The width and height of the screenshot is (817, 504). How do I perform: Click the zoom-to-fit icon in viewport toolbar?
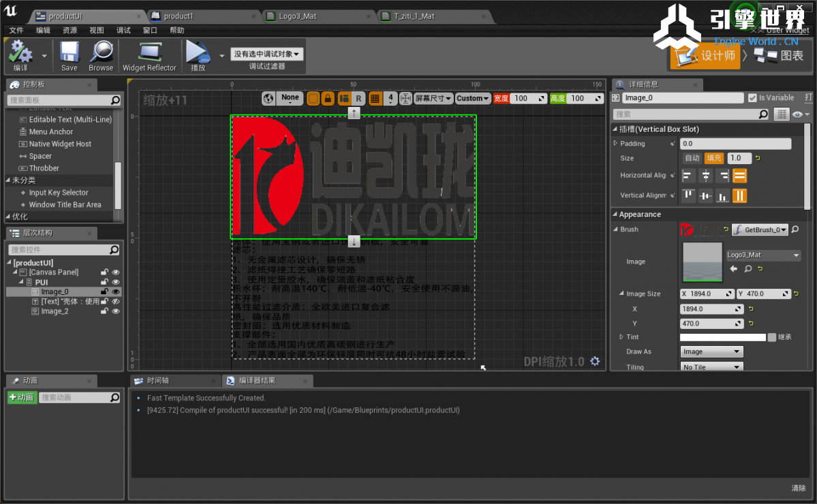(x=405, y=98)
